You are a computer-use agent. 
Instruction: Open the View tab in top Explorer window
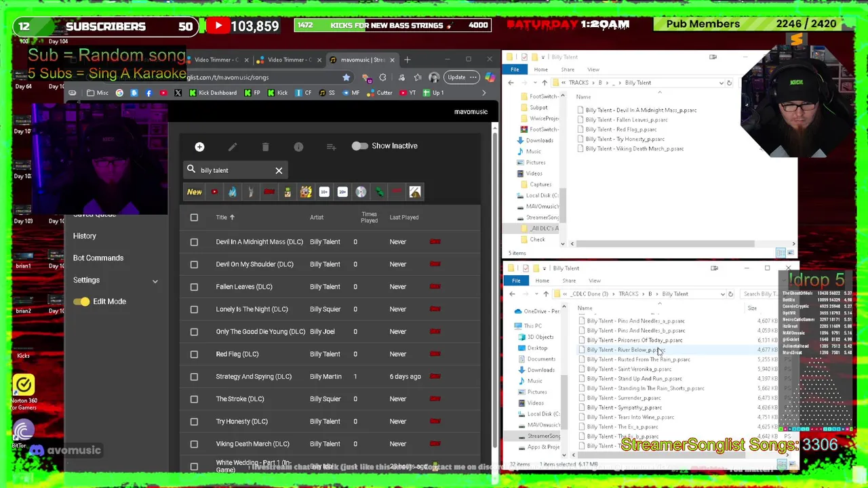click(x=593, y=69)
